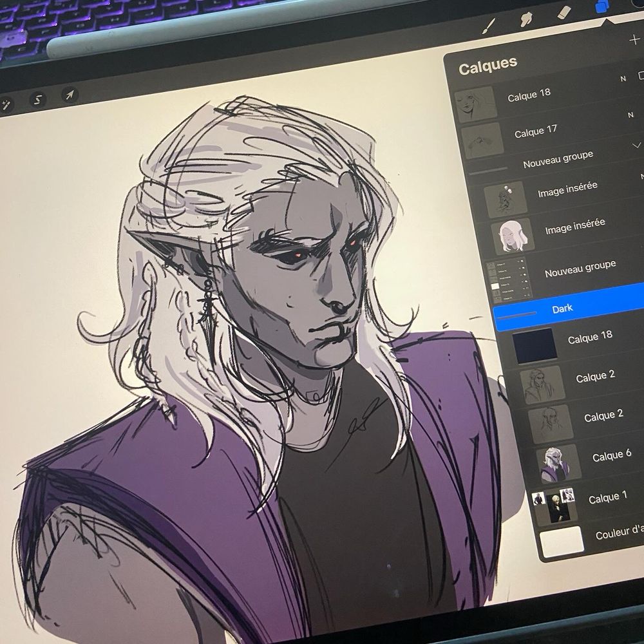Select the Brush tool in the toolbar
This screenshot has width=644, height=644.
click(489, 26)
